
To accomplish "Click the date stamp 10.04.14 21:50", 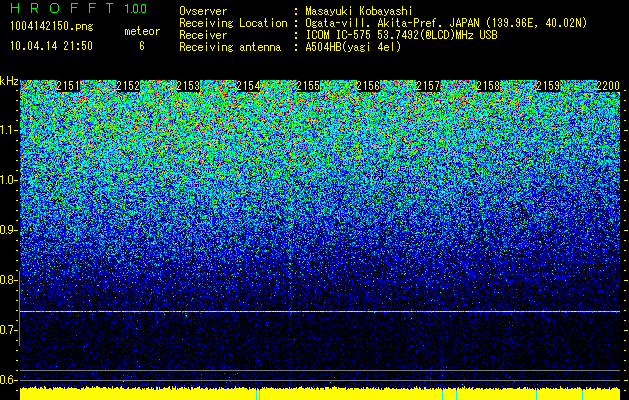I will [x=51, y=46].
